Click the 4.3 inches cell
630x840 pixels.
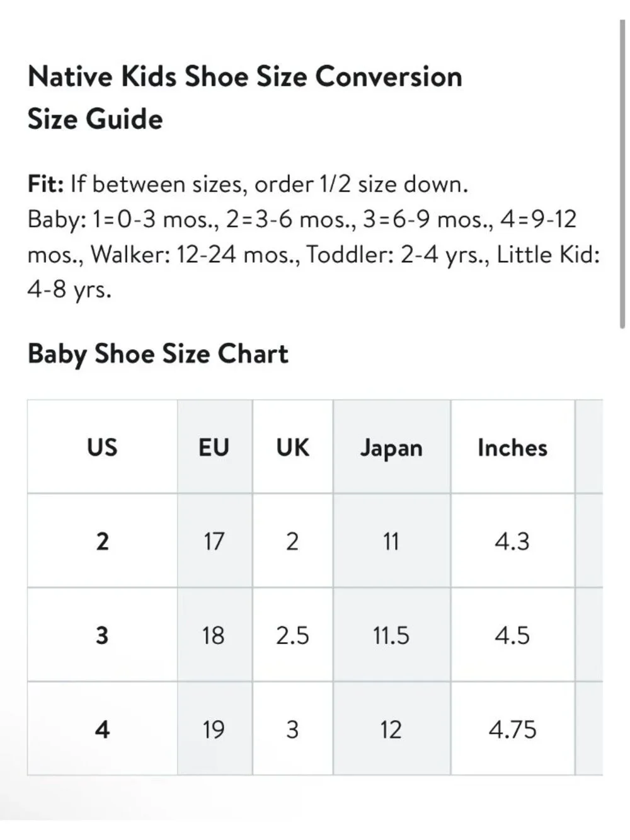pyautogui.click(x=513, y=541)
